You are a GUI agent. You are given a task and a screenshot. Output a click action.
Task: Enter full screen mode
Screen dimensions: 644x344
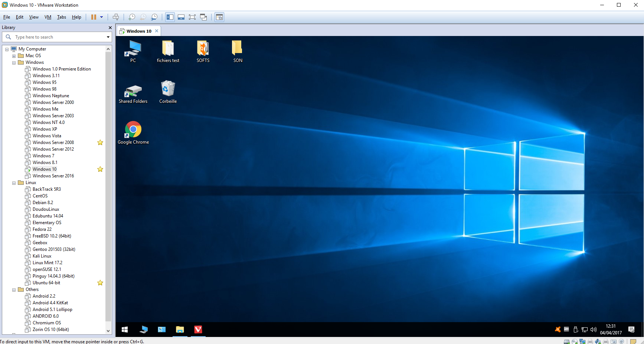(192, 17)
